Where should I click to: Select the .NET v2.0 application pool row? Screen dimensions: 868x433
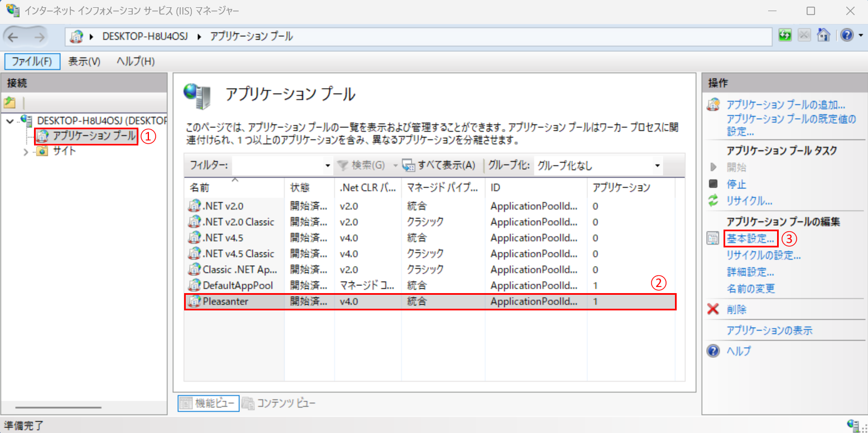[430, 206]
